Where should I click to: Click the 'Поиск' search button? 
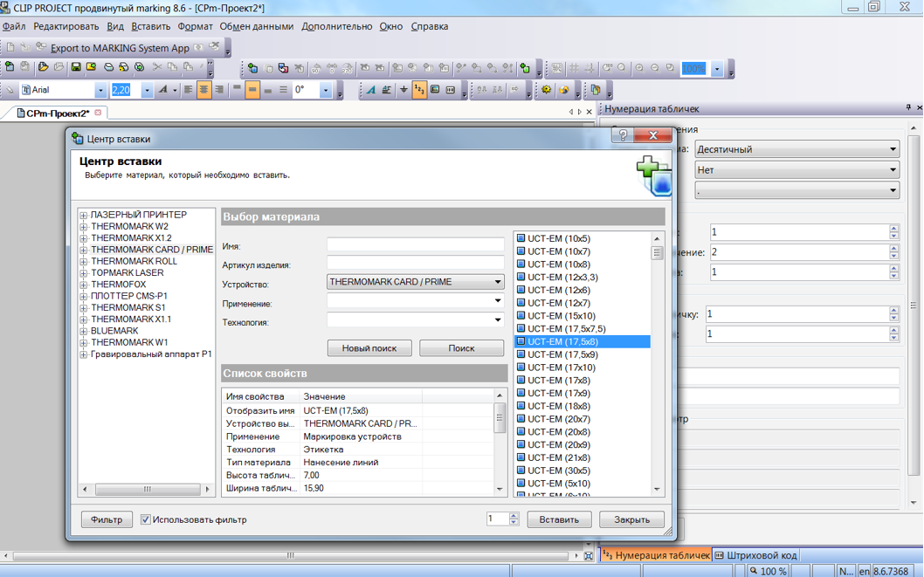pyautogui.click(x=461, y=348)
